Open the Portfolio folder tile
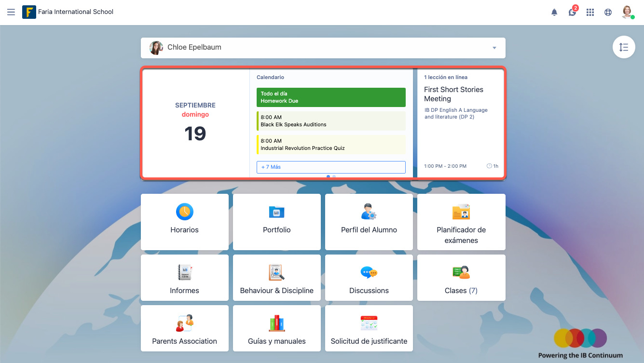Screen dimensions: 644x363 pyautogui.click(x=276, y=222)
